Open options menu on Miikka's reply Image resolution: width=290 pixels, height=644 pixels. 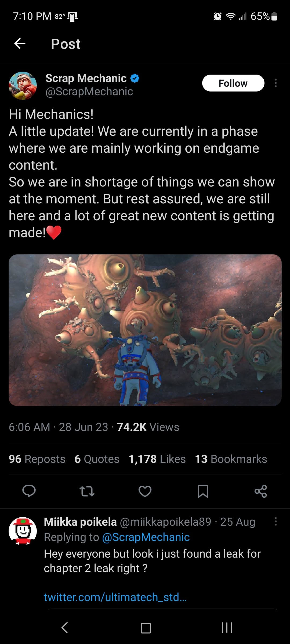(275, 522)
